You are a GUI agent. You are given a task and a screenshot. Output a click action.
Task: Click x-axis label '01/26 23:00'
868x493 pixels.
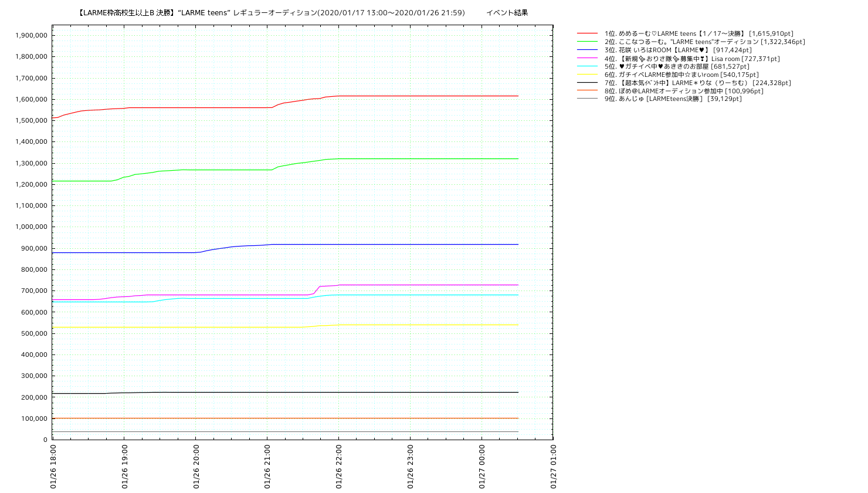[411, 467]
